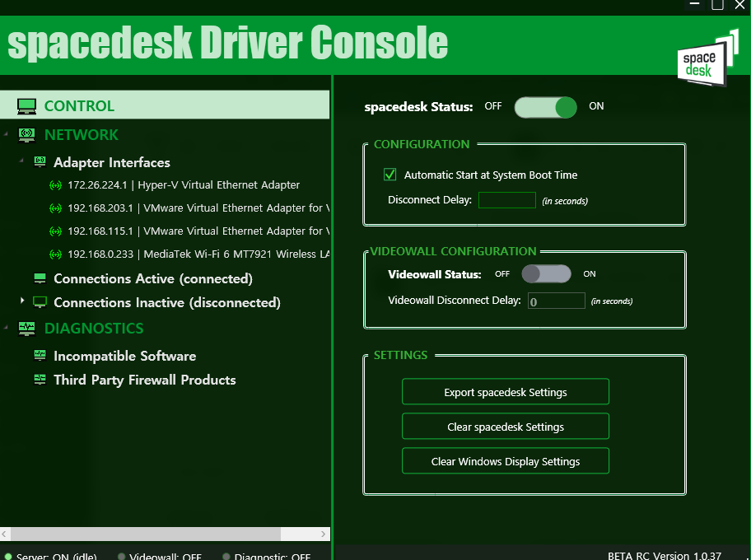Expand Connections Inactive (disconnected) node
The width and height of the screenshot is (751, 560).
(22, 301)
